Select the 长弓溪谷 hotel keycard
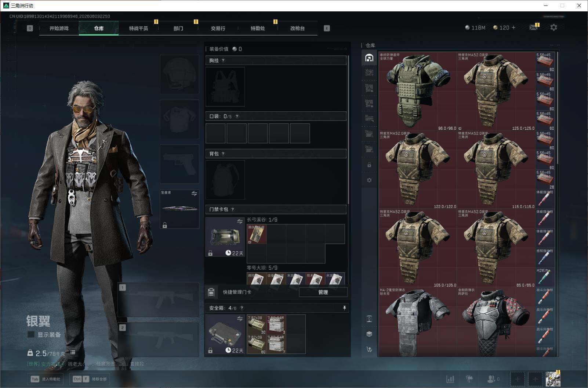The width and height of the screenshot is (588, 388). [x=257, y=234]
